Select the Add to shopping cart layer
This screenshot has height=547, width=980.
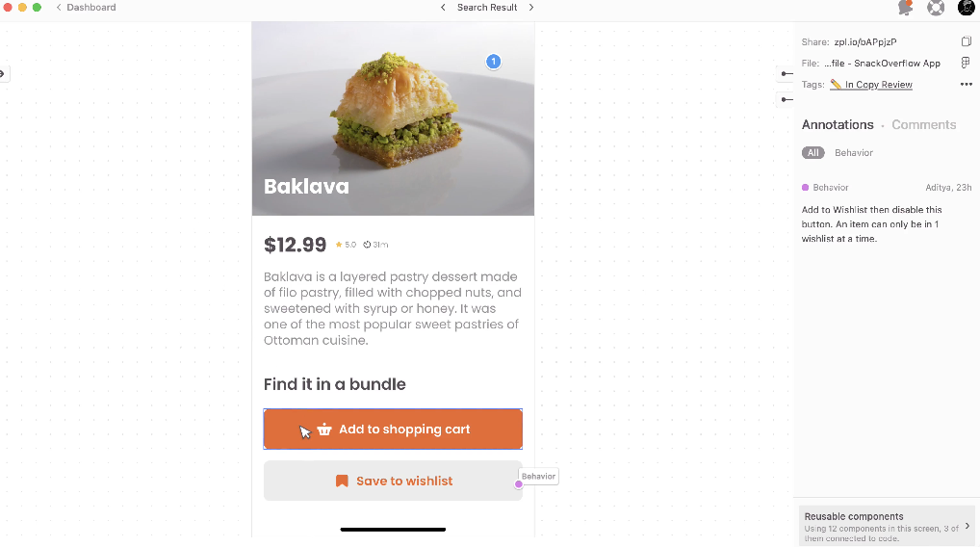coord(393,430)
